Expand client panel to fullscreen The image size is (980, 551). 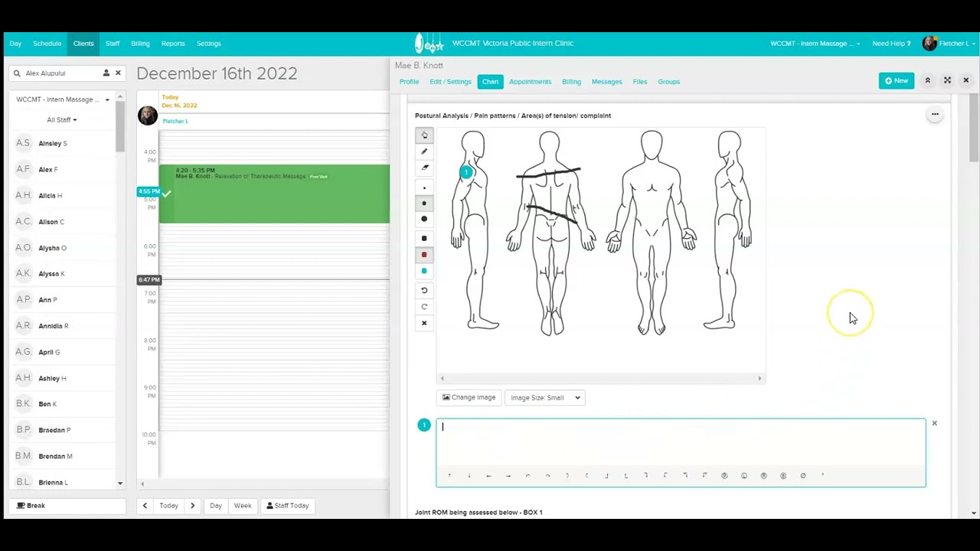[x=947, y=80]
